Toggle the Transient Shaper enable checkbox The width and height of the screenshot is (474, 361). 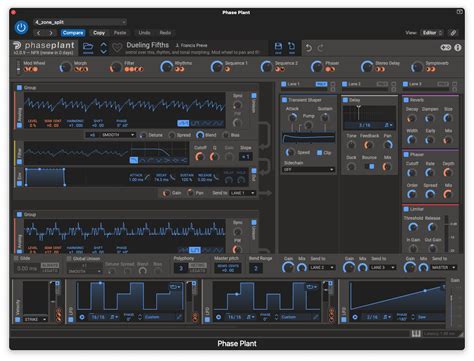click(x=284, y=100)
